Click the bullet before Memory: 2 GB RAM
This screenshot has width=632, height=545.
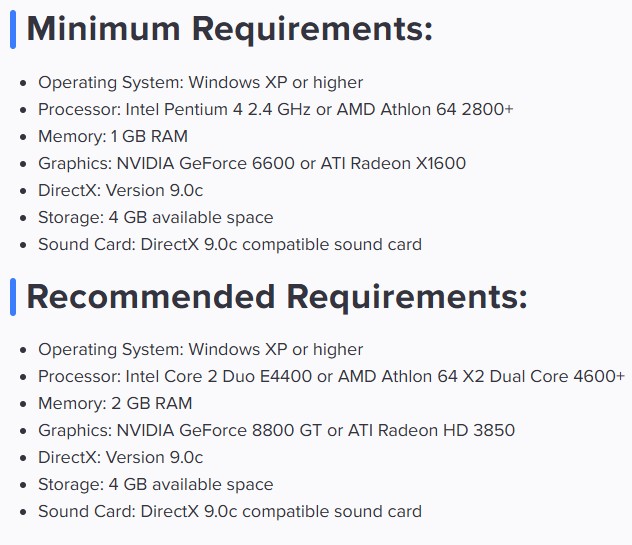23,404
